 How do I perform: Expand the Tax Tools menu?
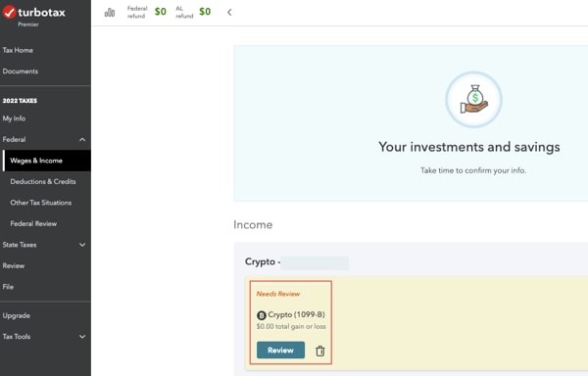82,337
